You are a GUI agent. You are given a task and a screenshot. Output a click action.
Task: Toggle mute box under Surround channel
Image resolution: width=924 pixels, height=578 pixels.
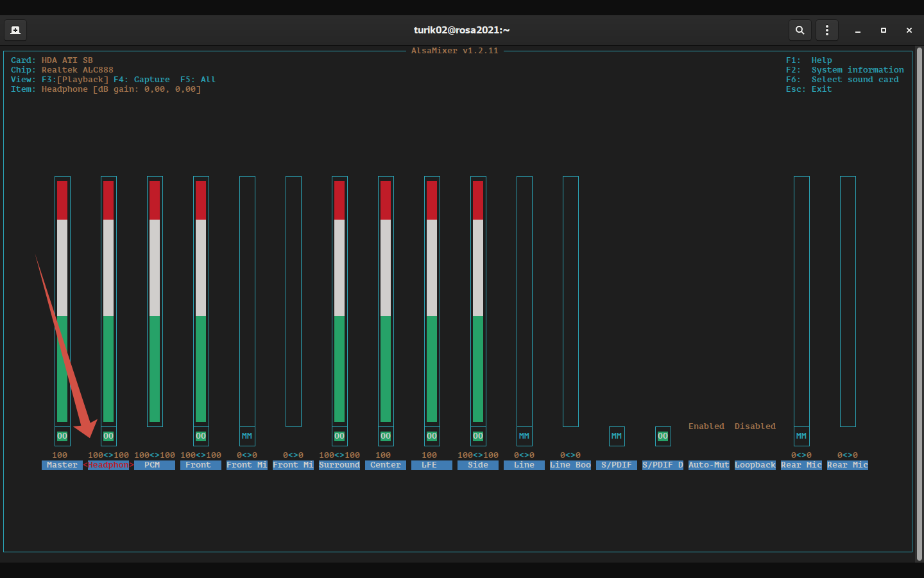coord(339,436)
